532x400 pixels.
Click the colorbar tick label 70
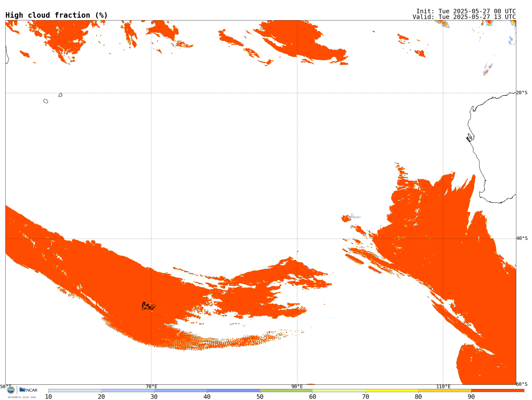click(x=366, y=397)
